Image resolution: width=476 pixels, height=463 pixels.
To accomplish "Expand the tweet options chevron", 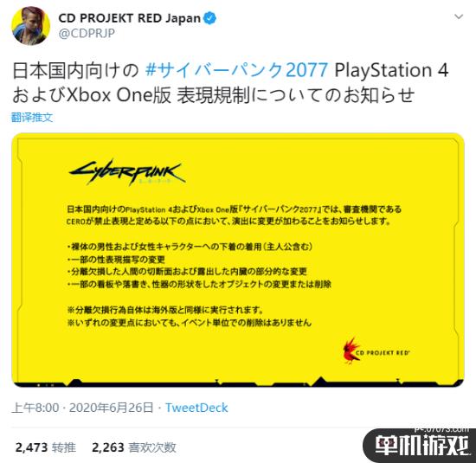I will pyautogui.click(x=459, y=17).
